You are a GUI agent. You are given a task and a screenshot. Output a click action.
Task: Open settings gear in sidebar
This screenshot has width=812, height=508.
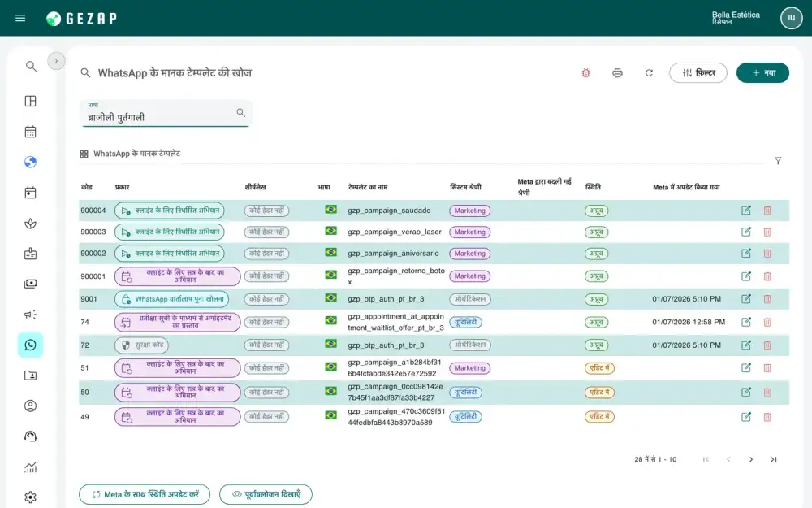tap(31, 497)
